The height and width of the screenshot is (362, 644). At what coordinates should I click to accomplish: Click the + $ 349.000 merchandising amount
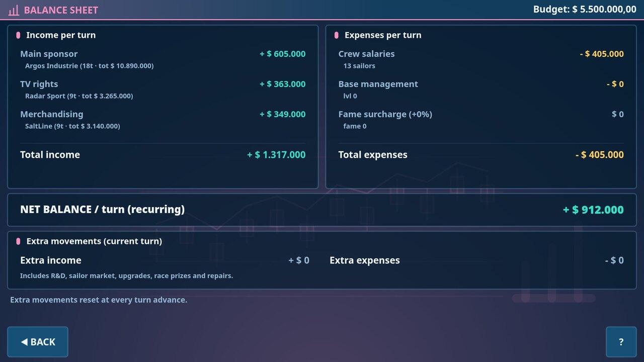tap(282, 114)
